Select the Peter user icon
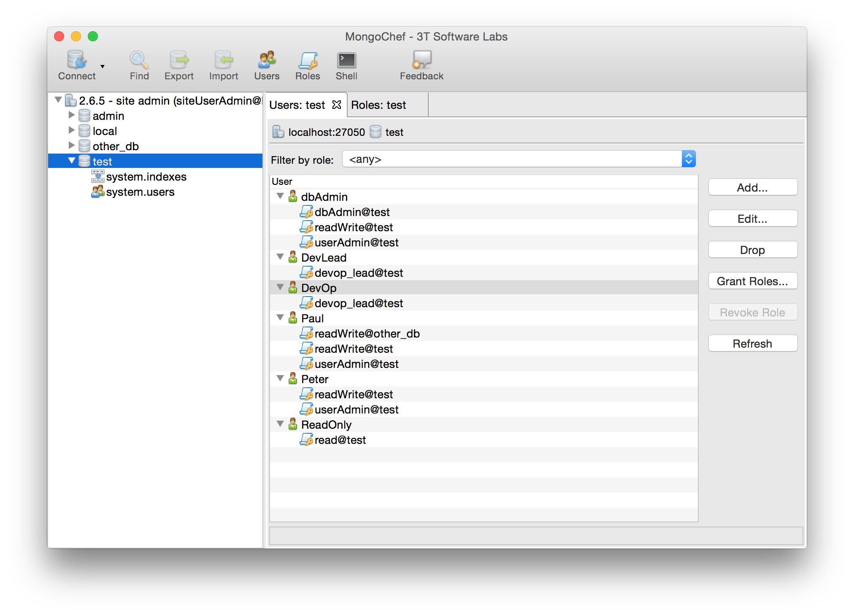Image resolution: width=854 pixels, height=616 pixels. [x=293, y=378]
